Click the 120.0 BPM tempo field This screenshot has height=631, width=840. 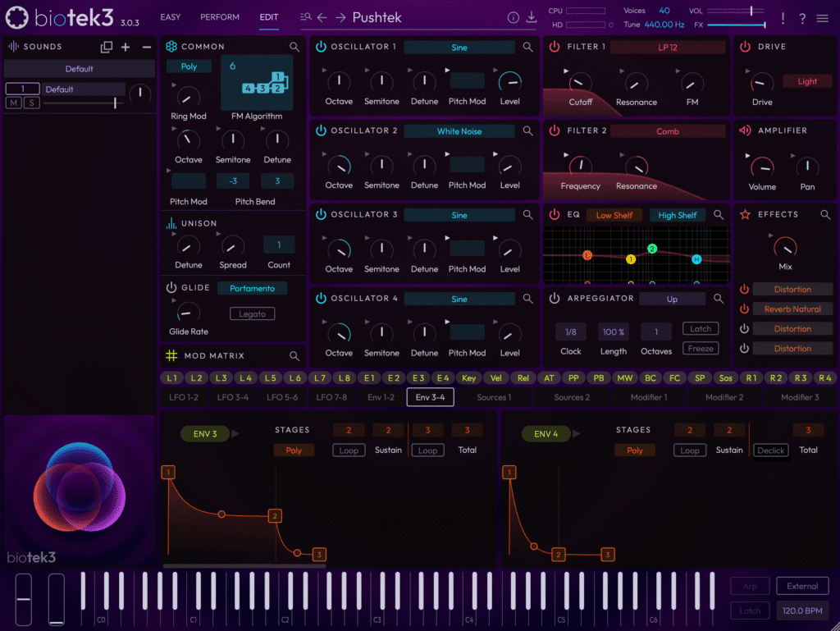(801, 610)
